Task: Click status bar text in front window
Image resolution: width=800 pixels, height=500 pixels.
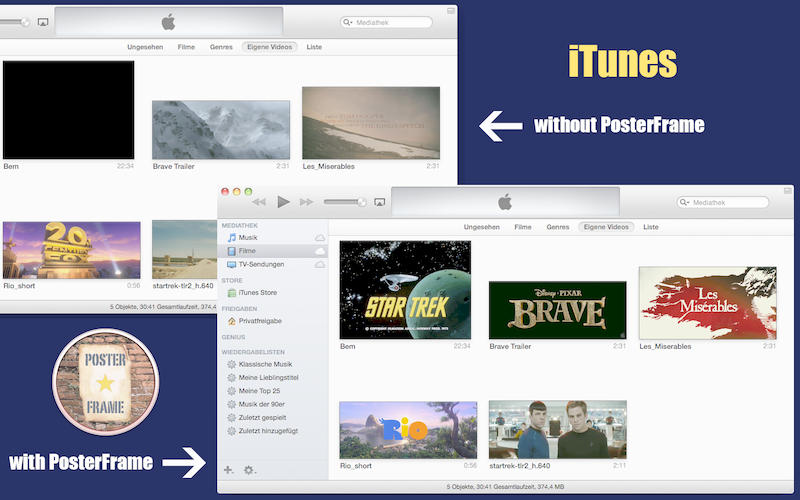Action: 506,487
